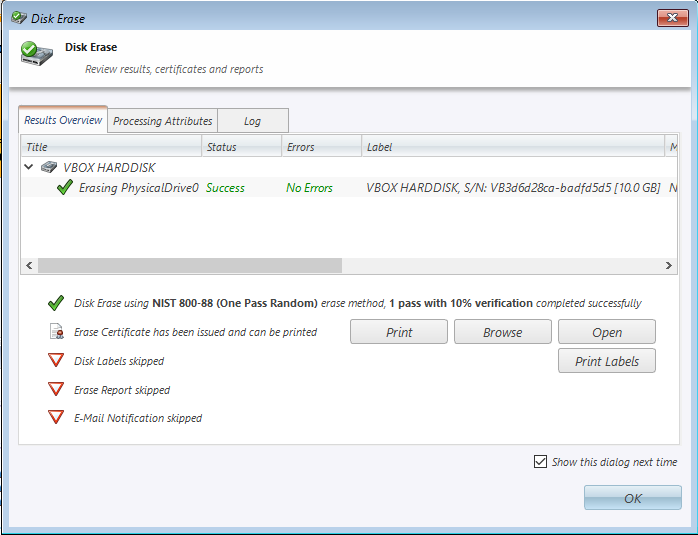The image size is (698, 535).
Task: Click the horizontal scrollbar thumb
Action: pos(190,265)
